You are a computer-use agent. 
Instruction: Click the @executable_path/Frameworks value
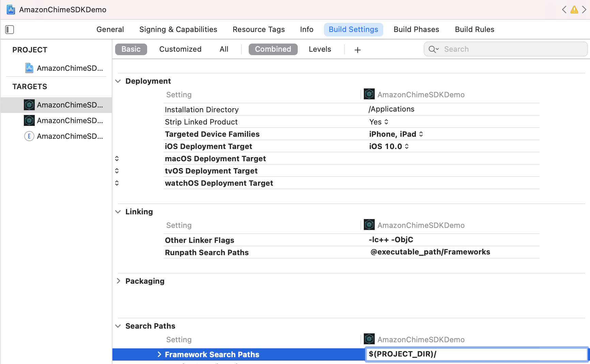pyautogui.click(x=430, y=252)
